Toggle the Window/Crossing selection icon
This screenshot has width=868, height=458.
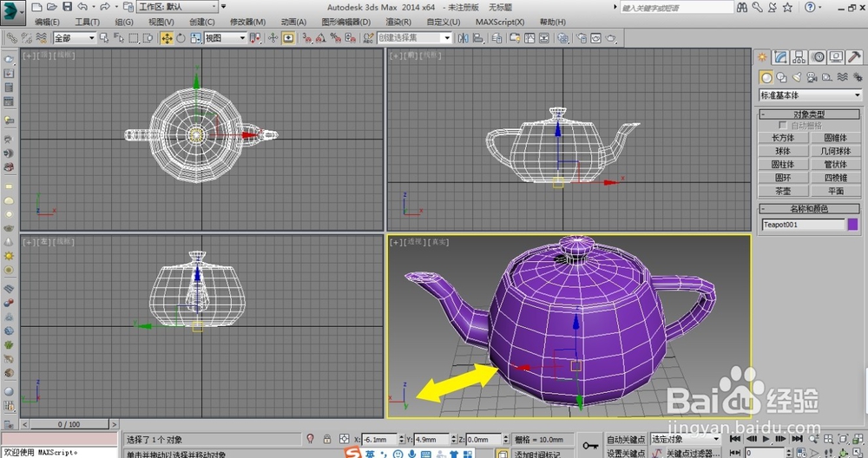(148, 38)
